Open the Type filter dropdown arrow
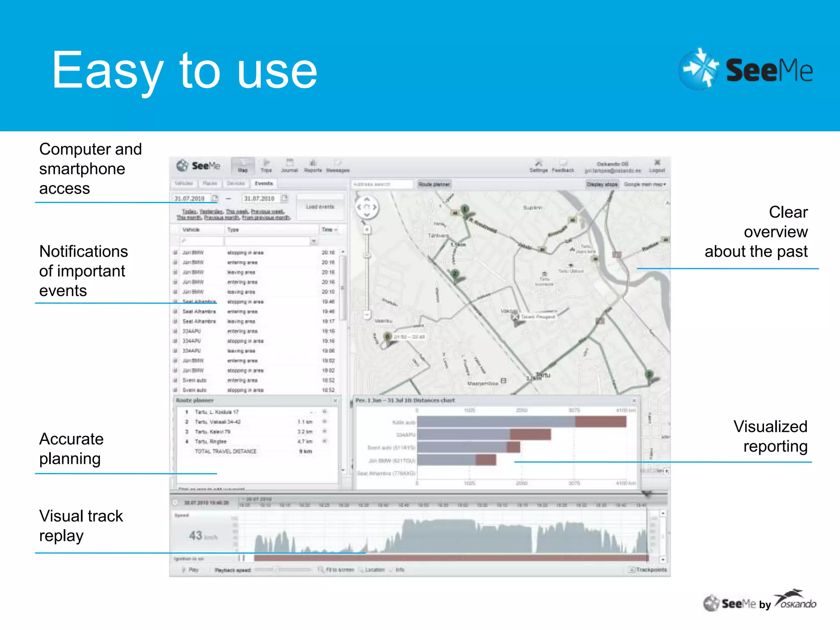This screenshot has width=840, height=630. [314, 241]
